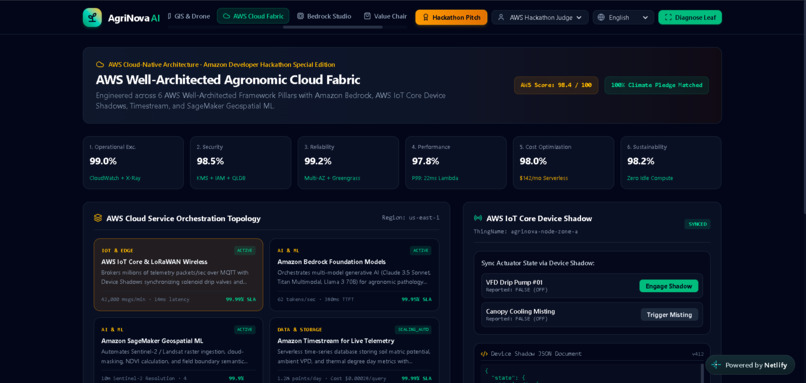Viewport: 806px width, 383px height.
Task: Open the AWS Hackathon Judge role dropdown
Action: coord(540,17)
